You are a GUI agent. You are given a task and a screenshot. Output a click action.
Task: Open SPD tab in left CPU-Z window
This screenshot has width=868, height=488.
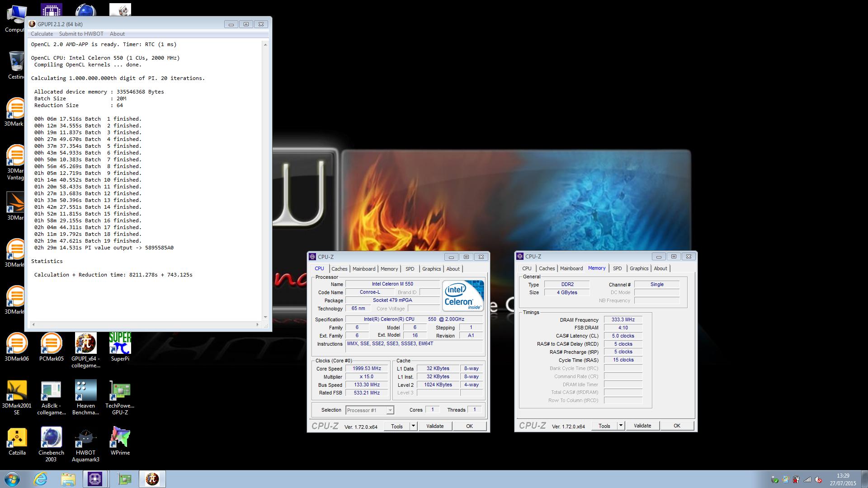click(410, 269)
